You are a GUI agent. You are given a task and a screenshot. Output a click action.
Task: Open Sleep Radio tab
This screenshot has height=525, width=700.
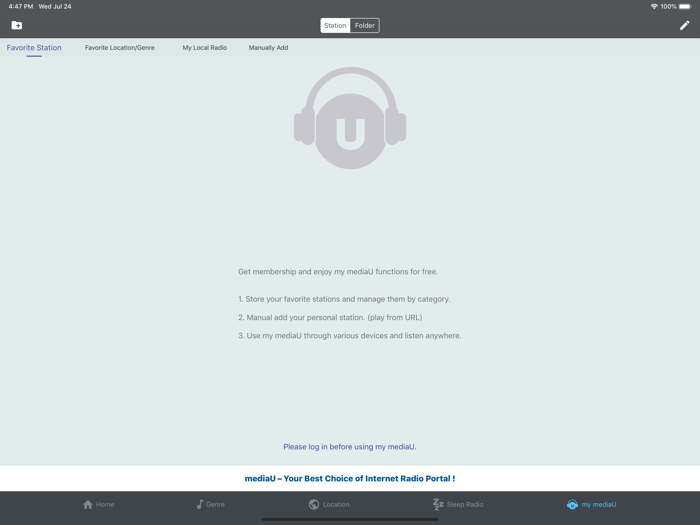tap(458, 504)
